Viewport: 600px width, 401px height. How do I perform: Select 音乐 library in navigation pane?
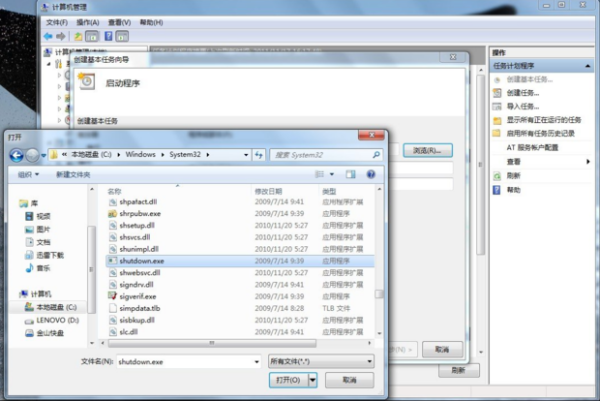(x=38, y=268)
